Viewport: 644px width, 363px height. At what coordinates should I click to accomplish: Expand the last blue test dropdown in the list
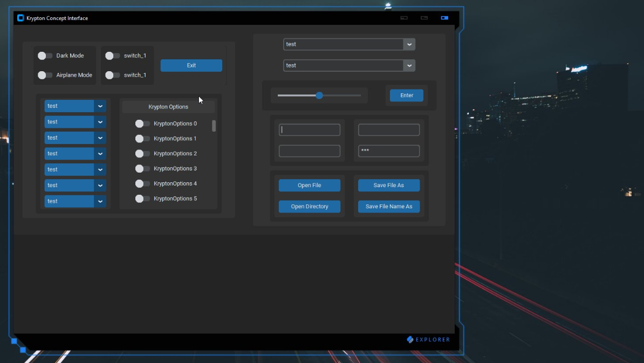point(100,201)
